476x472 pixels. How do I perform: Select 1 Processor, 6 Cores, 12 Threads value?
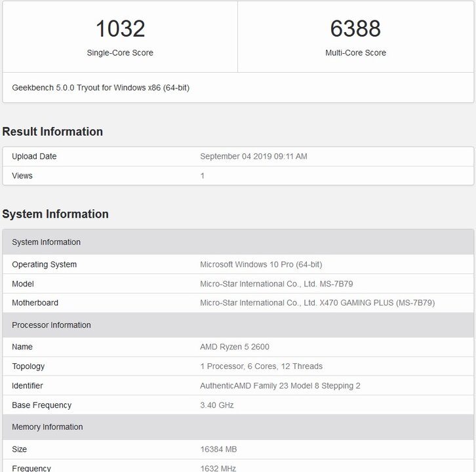pyautogui.click(x=262, y=366)
